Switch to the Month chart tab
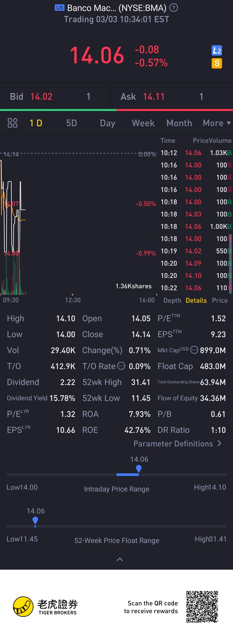 pyautogui.click(x=179, y=123)
